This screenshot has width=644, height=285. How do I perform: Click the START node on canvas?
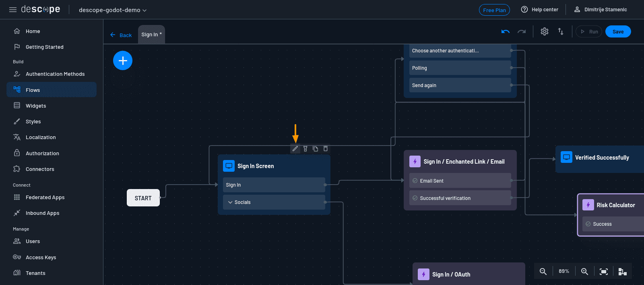point(143,198)
